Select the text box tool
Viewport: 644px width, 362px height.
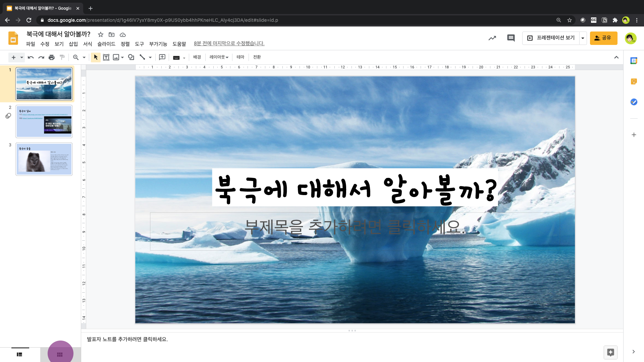106,57
